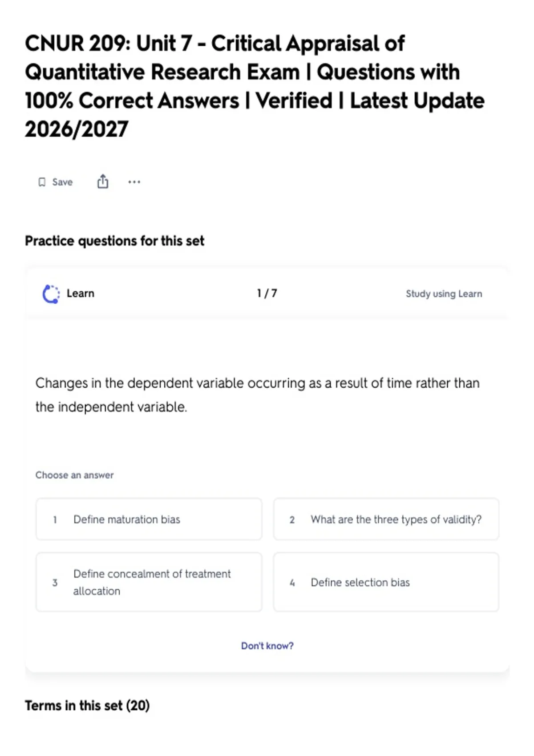
Task: Pick 'Define concealment of treatment allocation' answer
Action: coord(149,582)
